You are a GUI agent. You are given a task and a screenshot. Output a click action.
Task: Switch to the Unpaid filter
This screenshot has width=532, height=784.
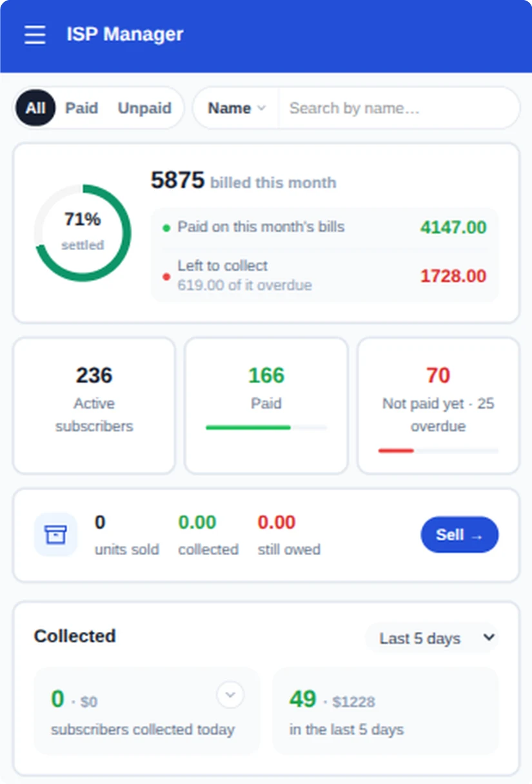coord(144,108)
